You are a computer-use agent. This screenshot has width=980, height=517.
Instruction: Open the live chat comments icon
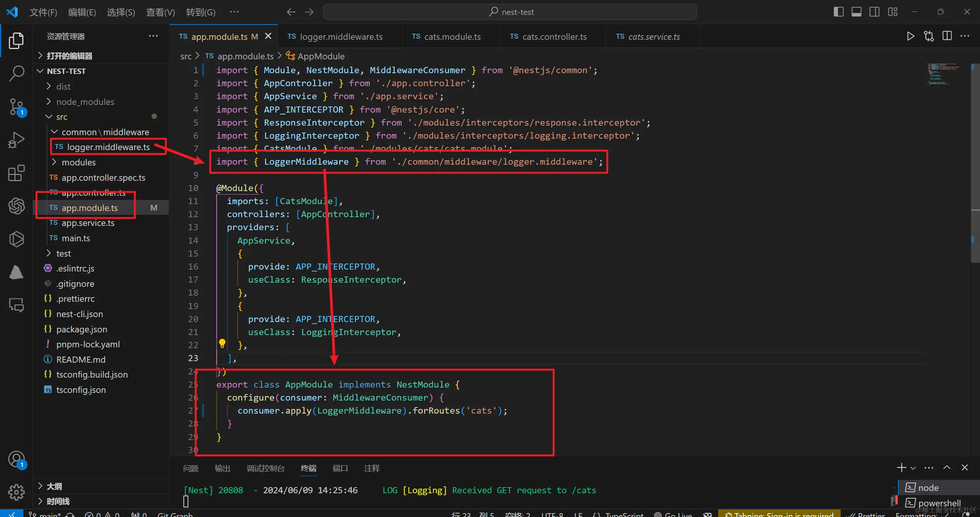coord(16,305)
